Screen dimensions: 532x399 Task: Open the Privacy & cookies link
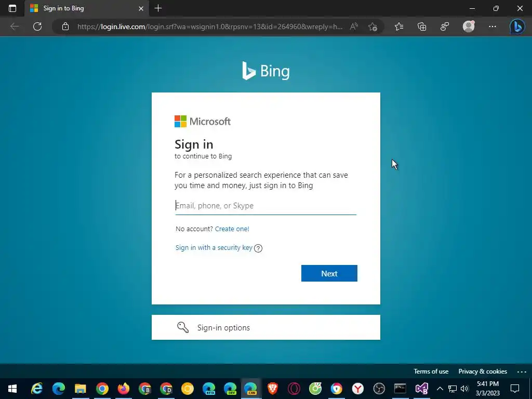pos(483,371)
